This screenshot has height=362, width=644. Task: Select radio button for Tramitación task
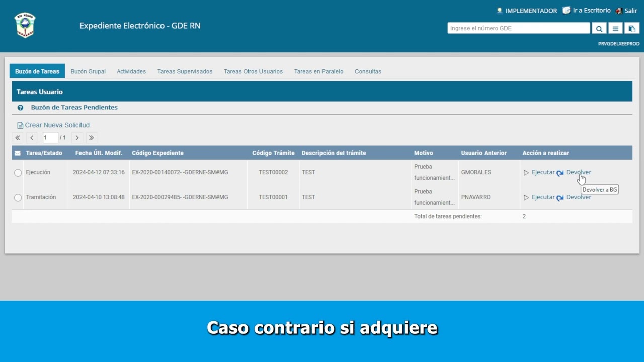pos(18,198)
